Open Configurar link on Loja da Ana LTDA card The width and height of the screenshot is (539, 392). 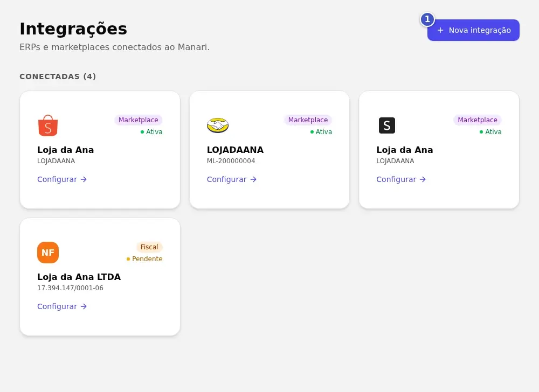click(x=62, y=306)
